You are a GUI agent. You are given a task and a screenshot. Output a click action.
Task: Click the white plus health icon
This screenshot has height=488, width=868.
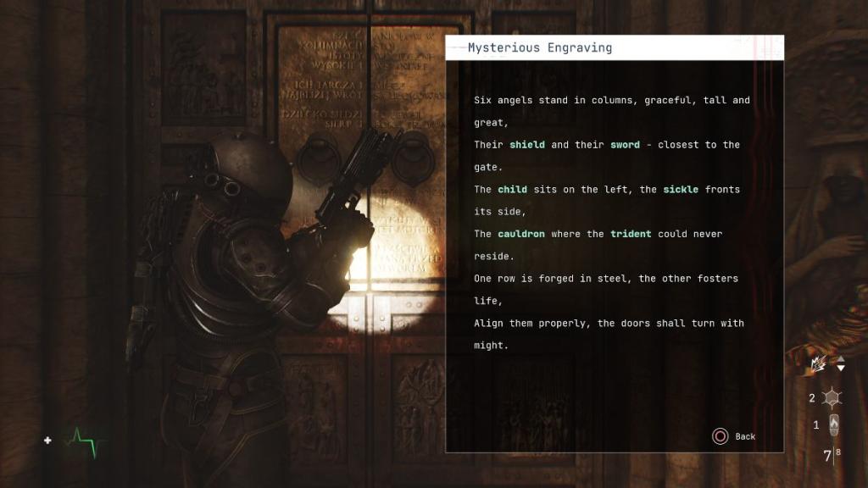click(x=47, y=441)
